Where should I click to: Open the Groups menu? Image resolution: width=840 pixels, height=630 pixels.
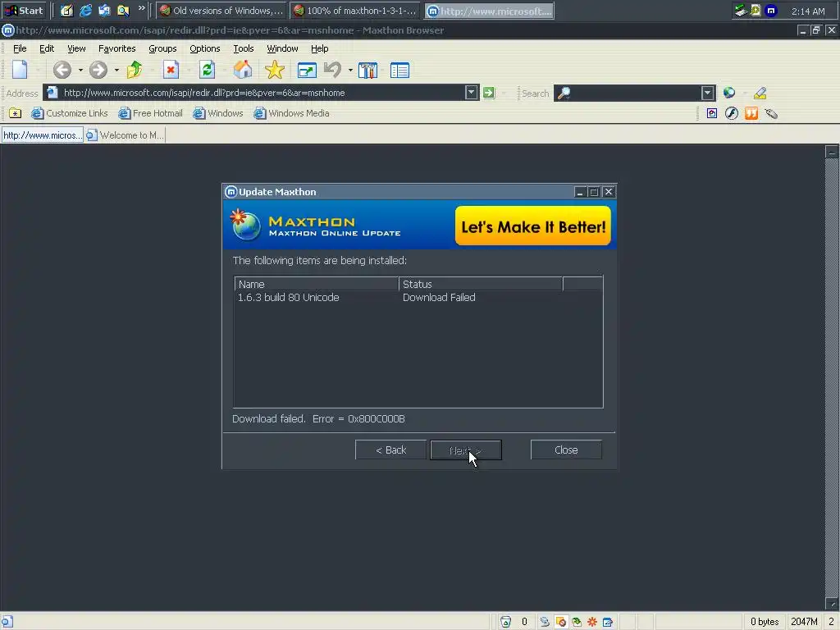tap(162, 48)
